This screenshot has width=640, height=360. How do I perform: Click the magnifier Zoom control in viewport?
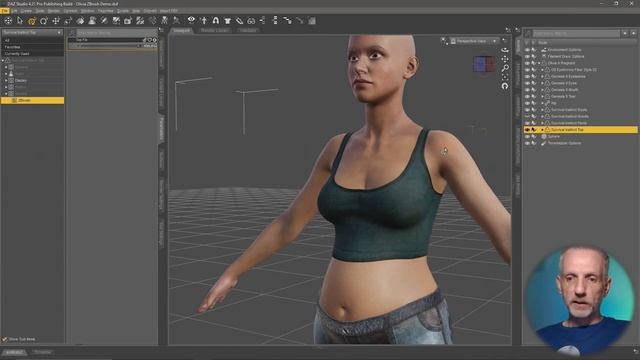(505, 68)
